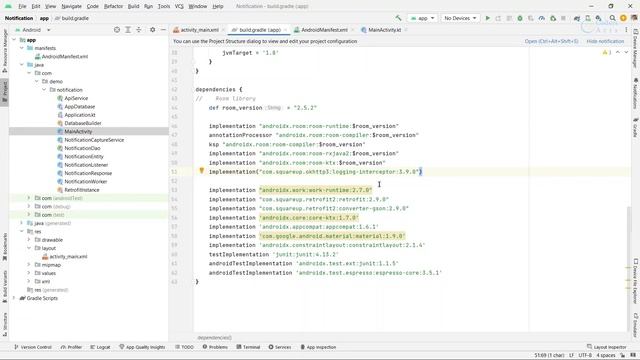The width and height of the screenshot is (640, 360).
Task: Toggle the Logcat tool window
Action: click(x=100, y=347)
